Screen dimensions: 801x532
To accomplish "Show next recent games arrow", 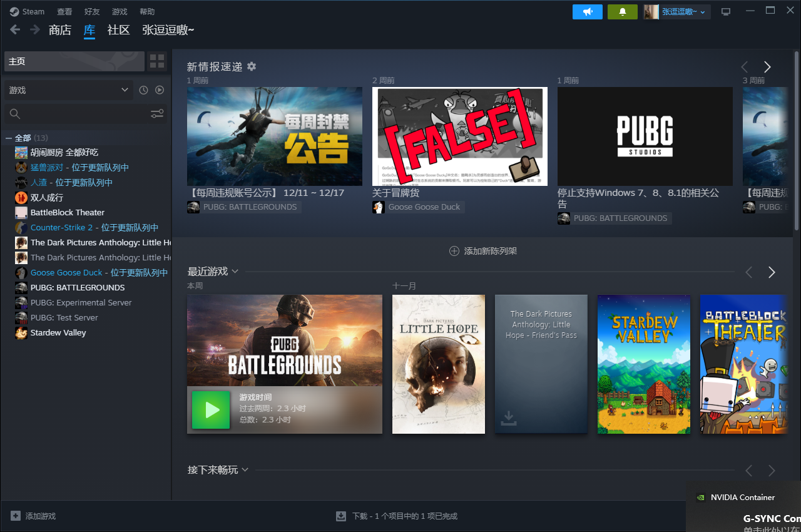I will 772,272.
